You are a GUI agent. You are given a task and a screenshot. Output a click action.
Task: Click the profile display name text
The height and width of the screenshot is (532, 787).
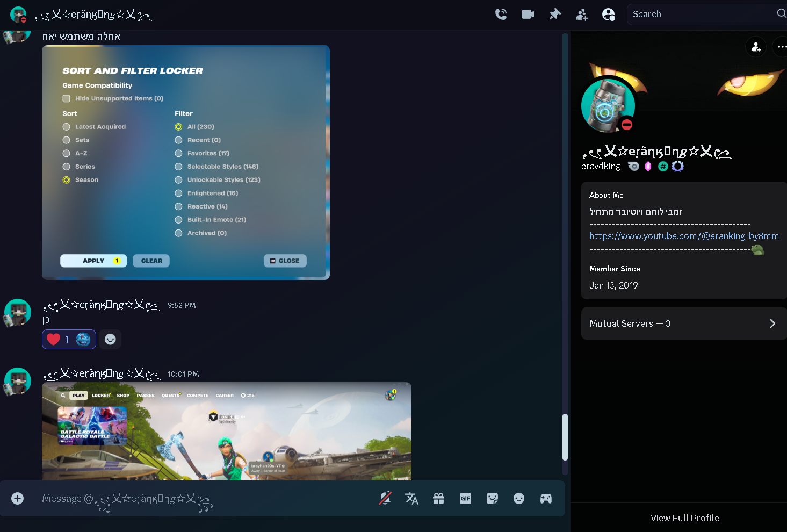[657, 152]
